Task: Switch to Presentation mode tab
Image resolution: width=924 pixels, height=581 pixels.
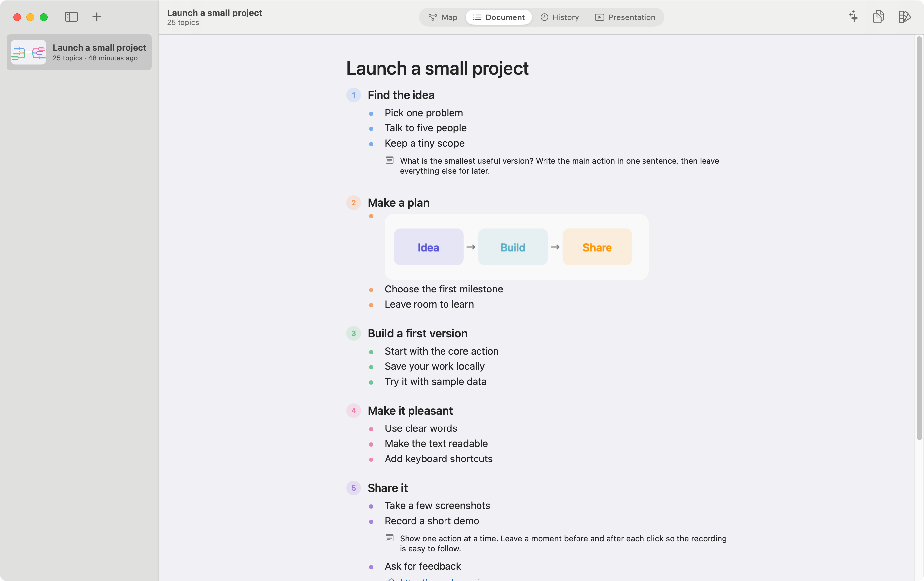Action: (625, 17)
